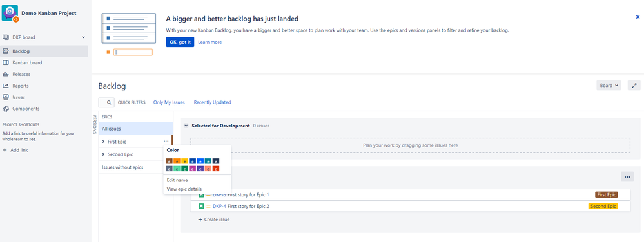The width and height of the screenshot is (644, 242).
Task: Click the dashed 'Plan your work' drop area
Action: click(x=410, y=145)
